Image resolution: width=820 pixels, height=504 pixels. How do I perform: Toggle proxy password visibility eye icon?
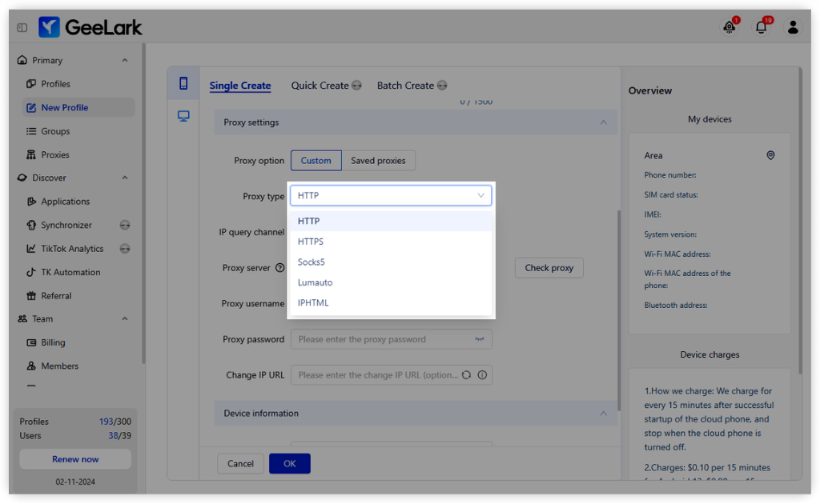479,339
